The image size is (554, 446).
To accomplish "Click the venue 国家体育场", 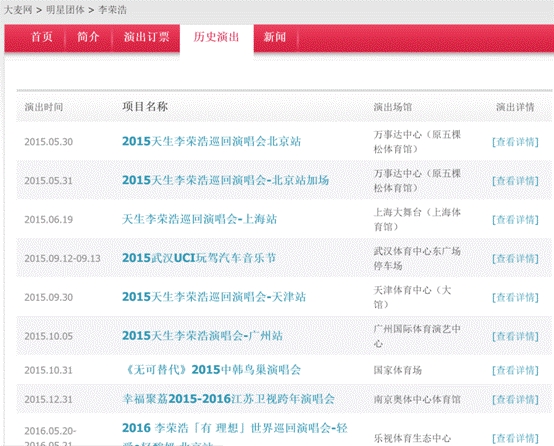I will [398, 370].
